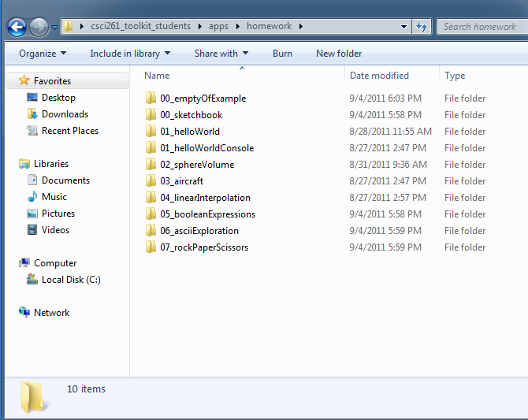Screen dimensions: 528x420
Task: Click the Desktop icon in Favorites
Action: tap(32, 98)
